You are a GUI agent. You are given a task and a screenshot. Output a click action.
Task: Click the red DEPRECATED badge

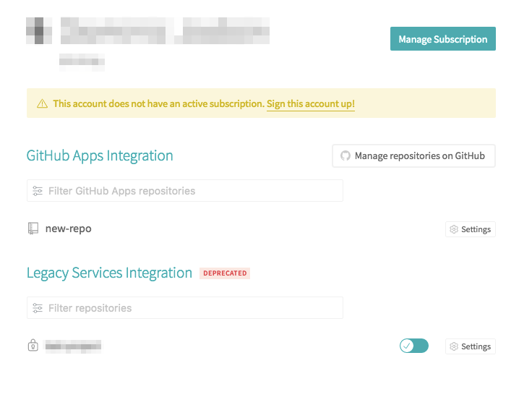point(225,273)
